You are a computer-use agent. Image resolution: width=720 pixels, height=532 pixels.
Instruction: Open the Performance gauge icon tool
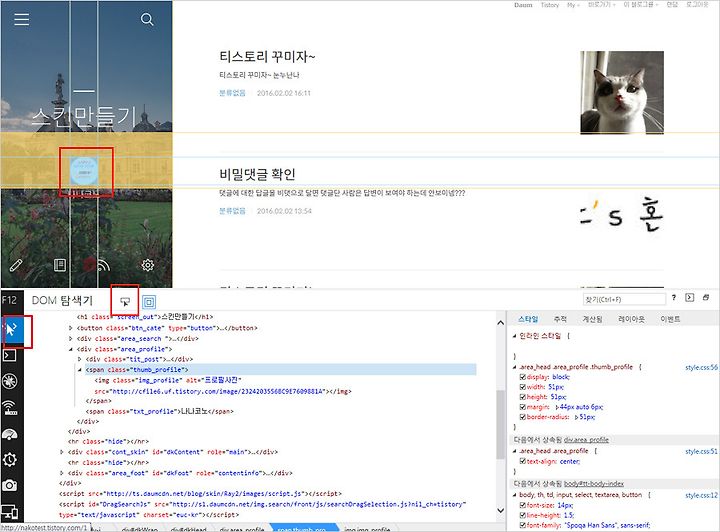pyautogui.click(x=10, y=434)
